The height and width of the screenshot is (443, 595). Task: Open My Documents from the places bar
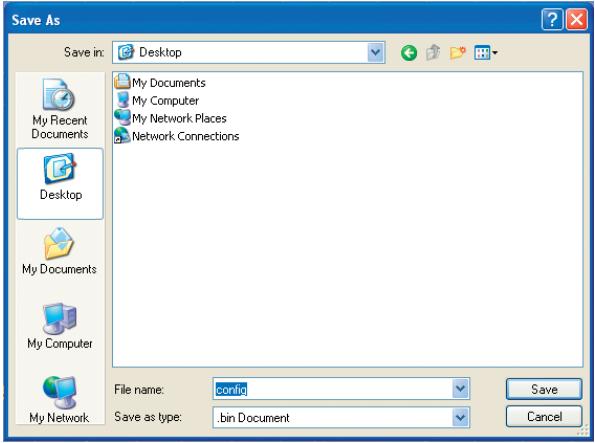pos(60,251)
